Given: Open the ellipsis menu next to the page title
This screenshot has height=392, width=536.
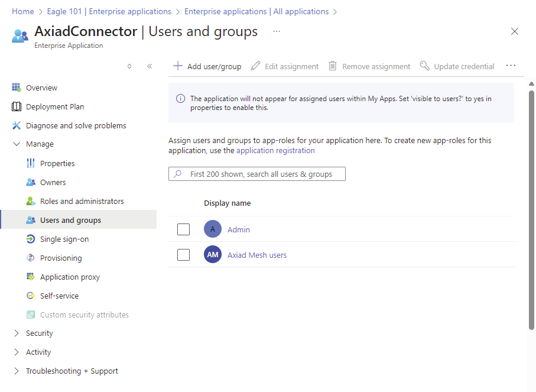Looking at the screenshot, I should pos(277,31).
